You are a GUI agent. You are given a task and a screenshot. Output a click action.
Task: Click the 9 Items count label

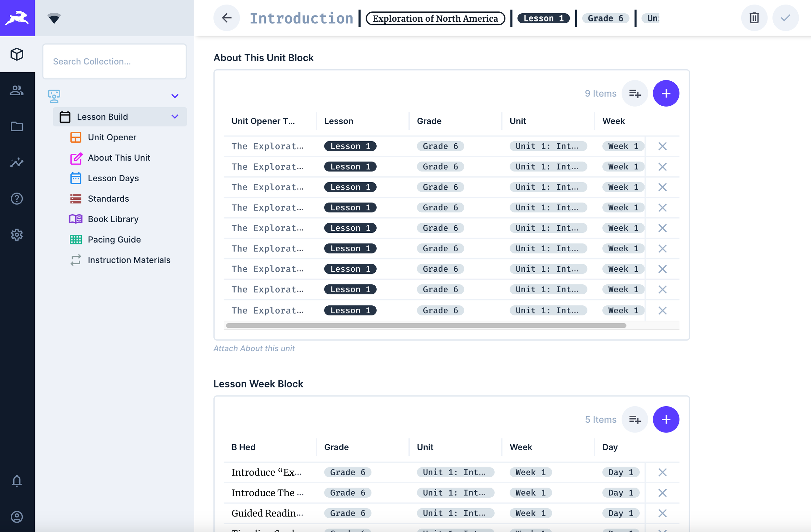point(600,93)
